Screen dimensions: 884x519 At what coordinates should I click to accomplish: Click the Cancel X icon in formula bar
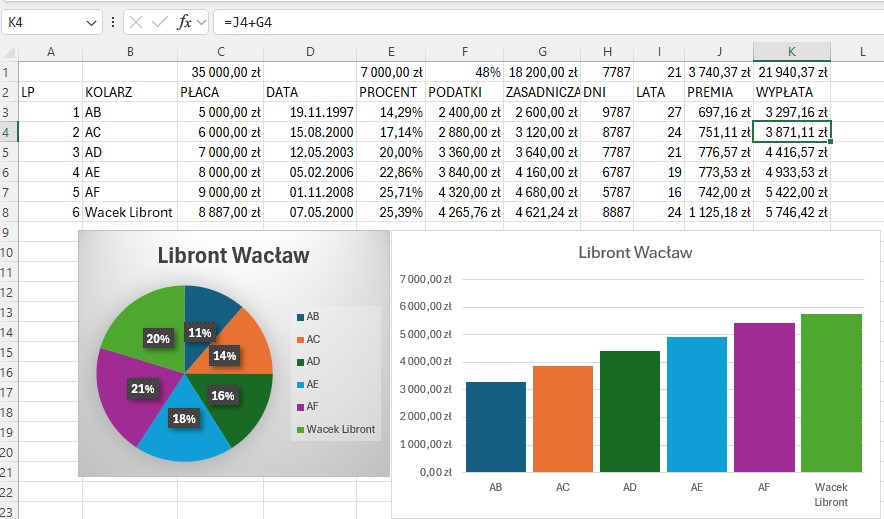pos(136,22)
